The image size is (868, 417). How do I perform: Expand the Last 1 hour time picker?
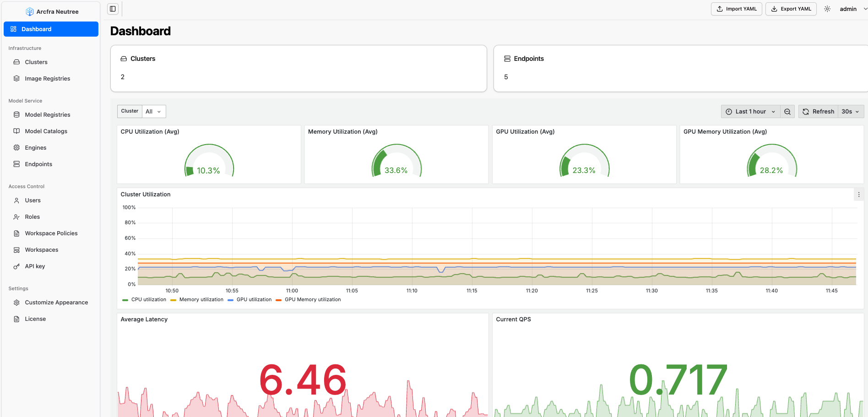tap(750, 112)
